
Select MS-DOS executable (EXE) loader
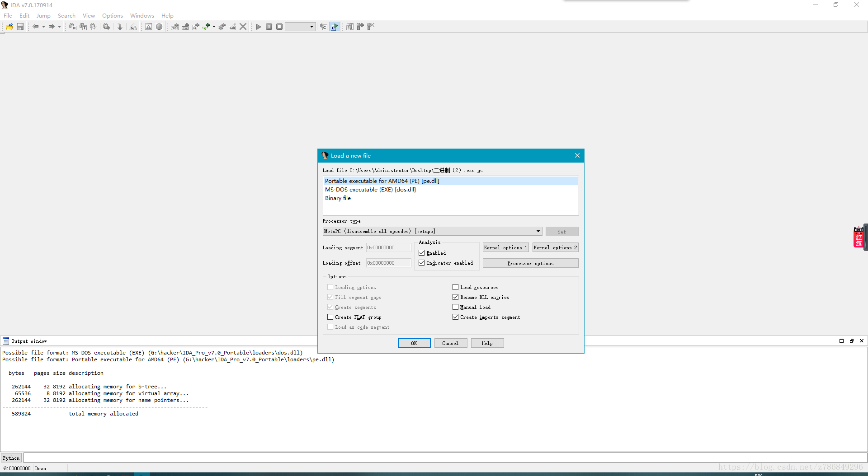tap(450, 190)
